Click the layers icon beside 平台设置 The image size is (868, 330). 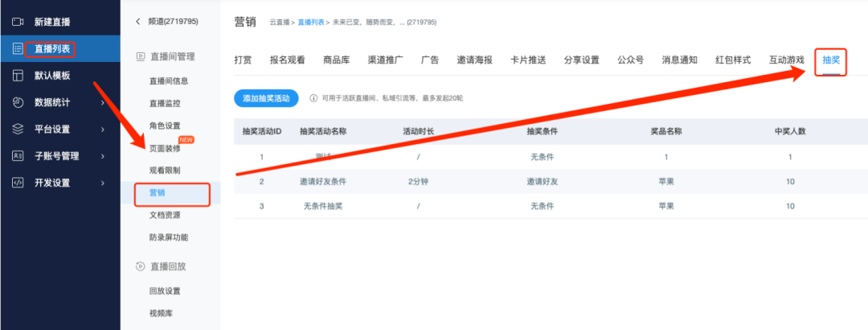click(17, 129)
